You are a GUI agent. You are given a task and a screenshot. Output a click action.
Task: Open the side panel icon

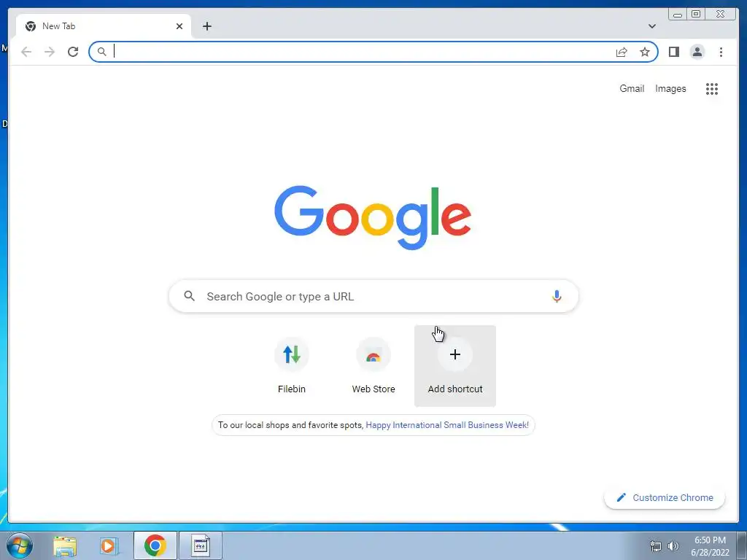pyautogui.click(x=673, y=52)
